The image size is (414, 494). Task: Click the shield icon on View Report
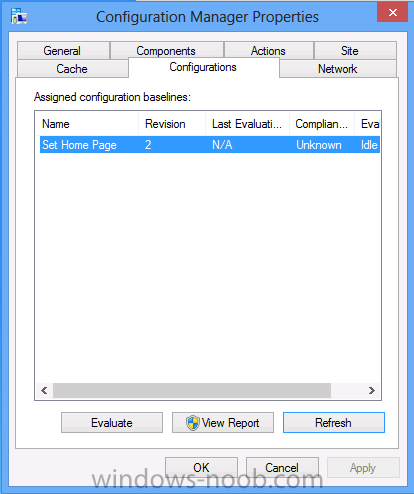click(x=193, y=423)
